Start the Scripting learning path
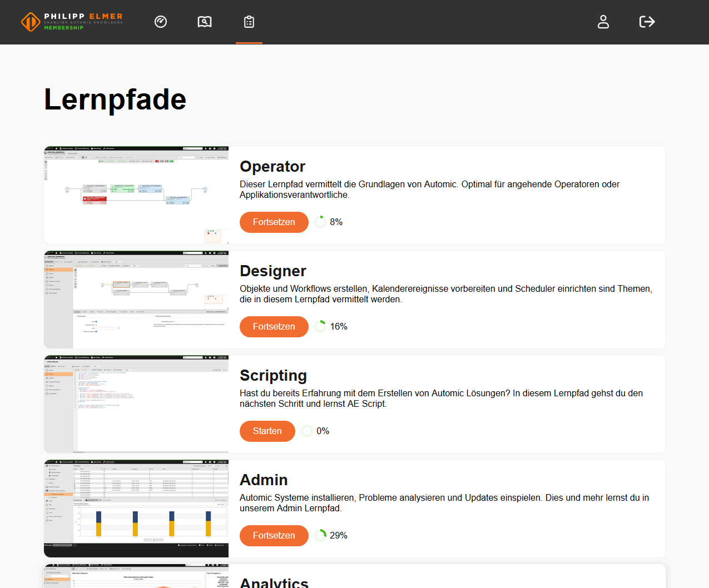Viewport: 709px width, 588px height. pos(267,431)
